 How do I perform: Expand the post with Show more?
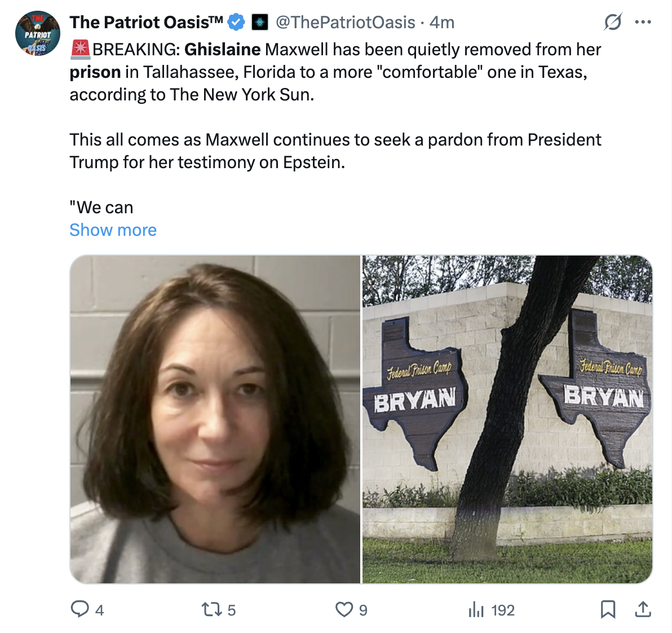click(113, 230)
